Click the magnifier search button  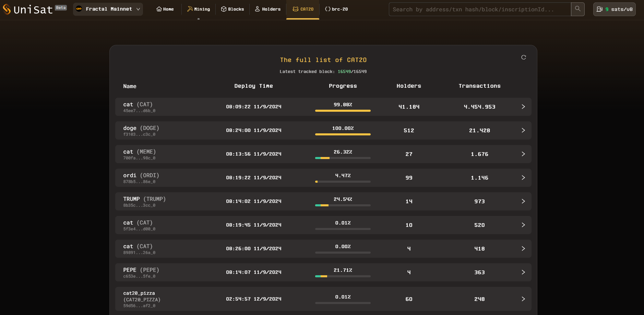(578, 9)
